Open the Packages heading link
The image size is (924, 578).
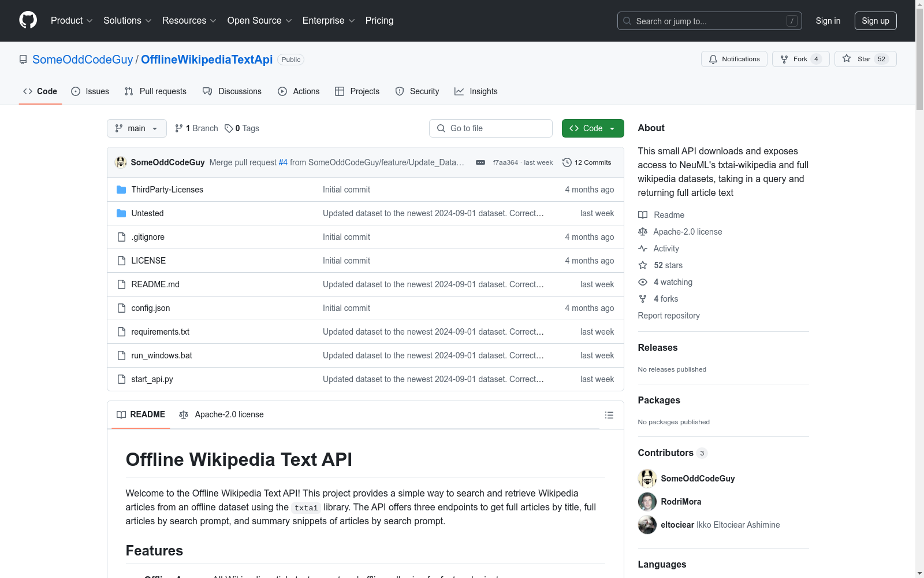pyautogui.click(x=659, y=400)
